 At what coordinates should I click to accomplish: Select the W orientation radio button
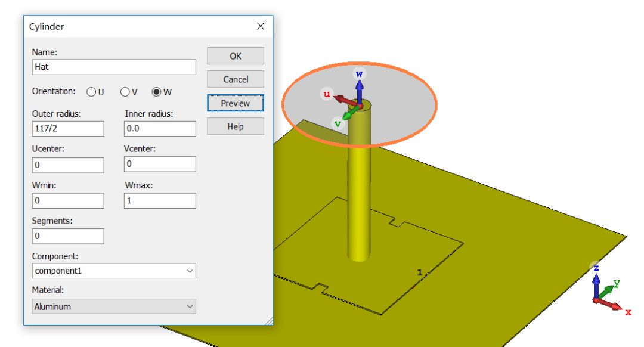pos(156,92)
